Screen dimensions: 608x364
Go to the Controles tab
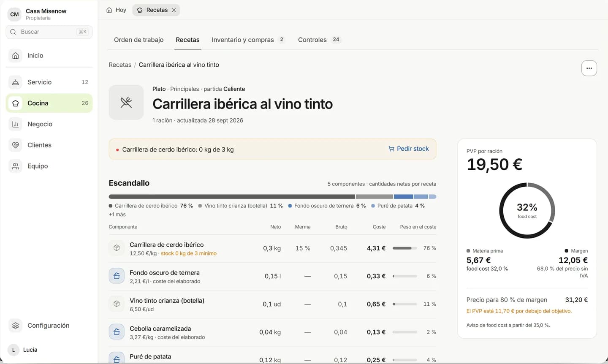pos(319,40)
